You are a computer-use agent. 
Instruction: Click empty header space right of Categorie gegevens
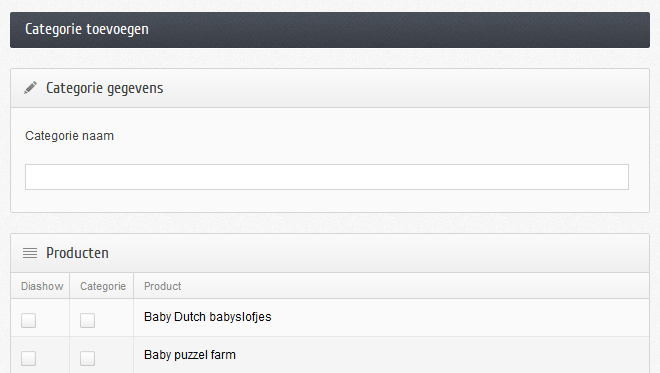click(x=404, y=88)
